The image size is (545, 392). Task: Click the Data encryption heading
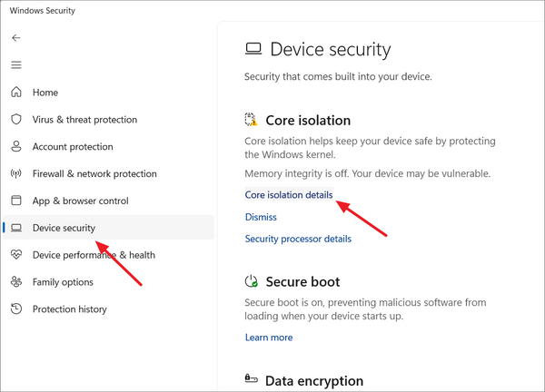click(x=314, y=381)
